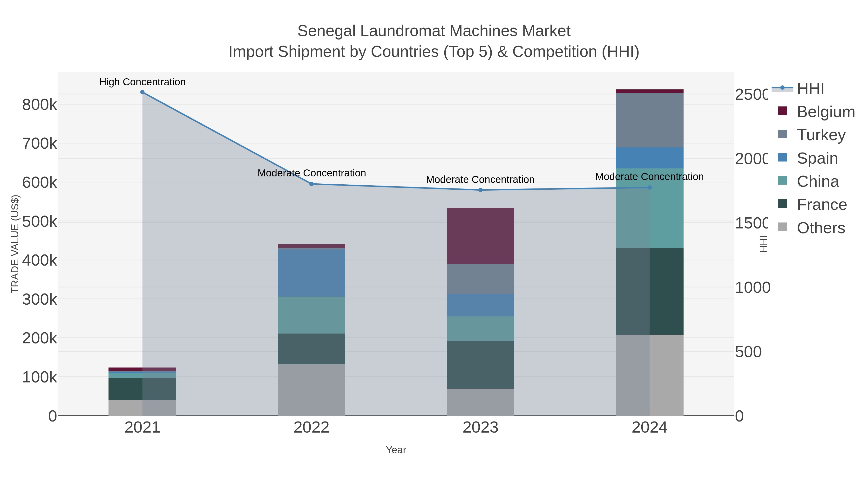Click the Spain legend color swatch
The height and width of the screenshot is (488, 868).
782,157
